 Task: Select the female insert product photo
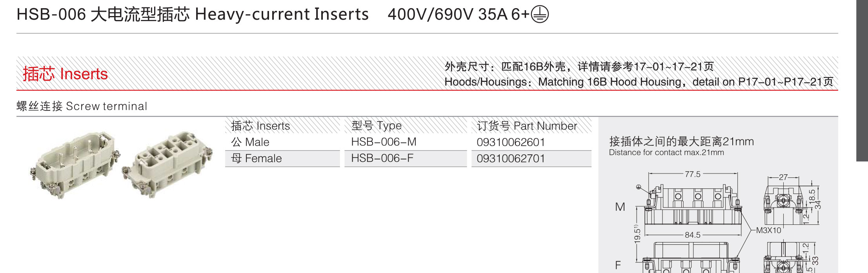167,163
